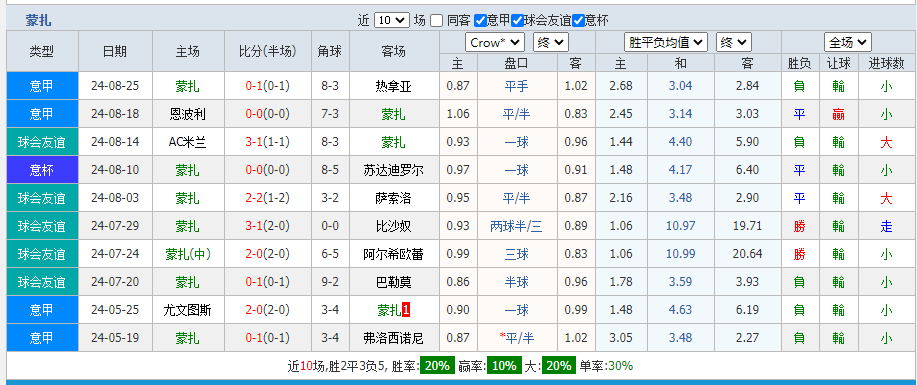The width and height of the screenshot is (917, 385).
Task: Click 苏达迪罗尔 away team name
Action: 394,170
